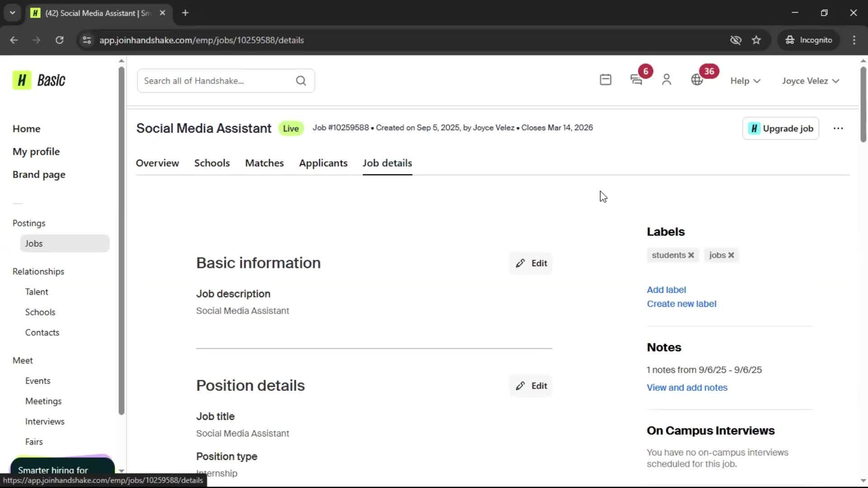Click the Smarter hiring promo banner
868x488 pixels.
[62, 465]
